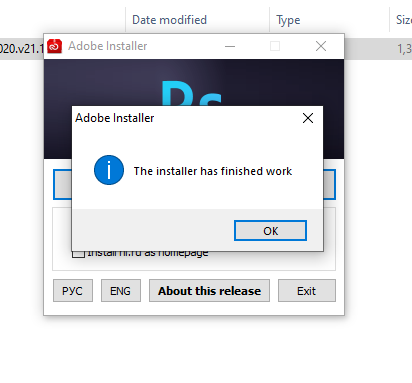The image size is (412, 383).
Task: Switch installer language to РУС
Action: (73, 291)
